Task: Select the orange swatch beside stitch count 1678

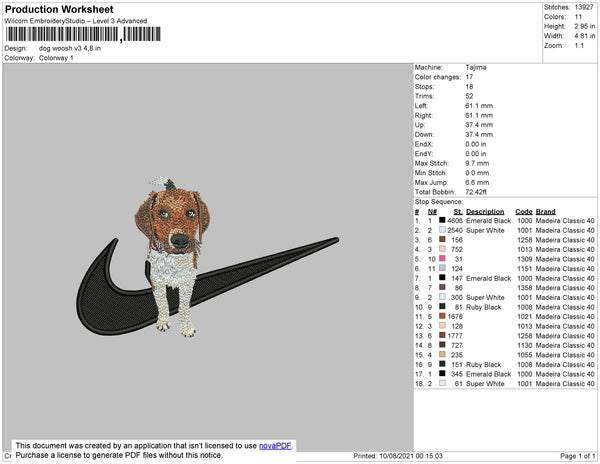Action: coord(442,316)
